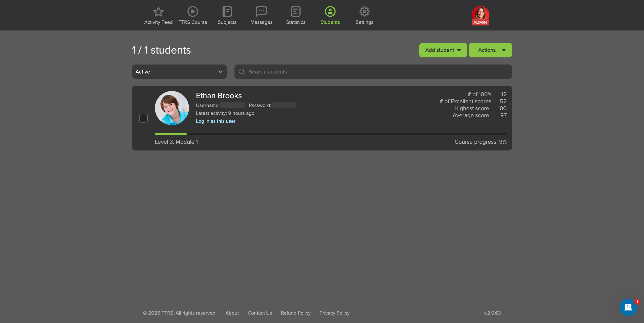Open the Statistics report icon

point(296,12)
